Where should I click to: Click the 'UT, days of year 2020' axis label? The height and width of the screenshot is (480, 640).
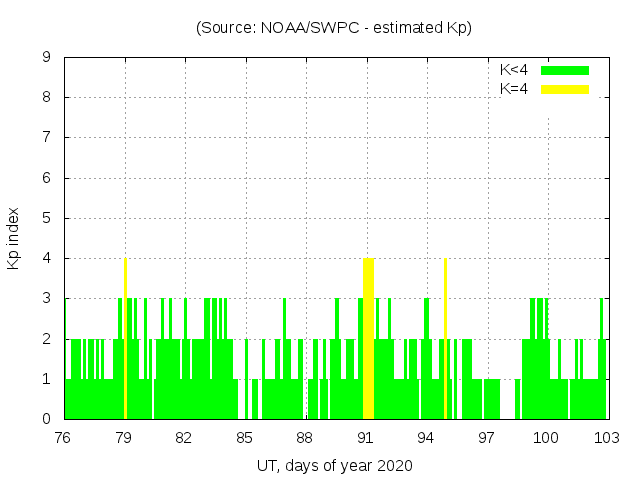pyautogui.click(x=334, y=466)
